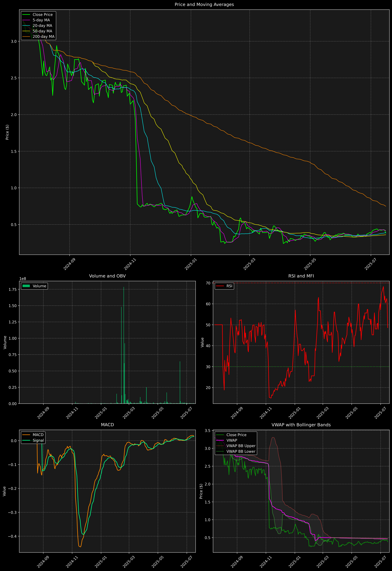Click the 2025-03 date tick under the VWAP chart

tap(322, 562)
